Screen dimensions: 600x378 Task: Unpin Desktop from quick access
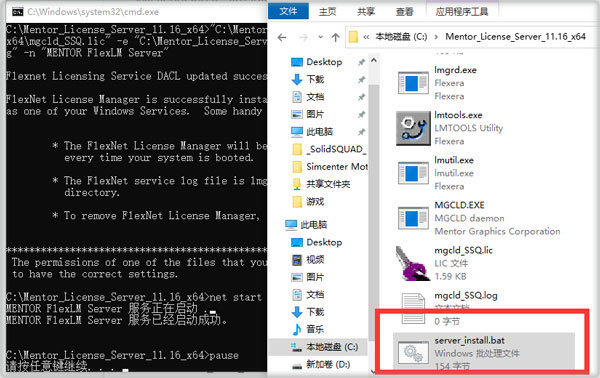click(361, 62)
